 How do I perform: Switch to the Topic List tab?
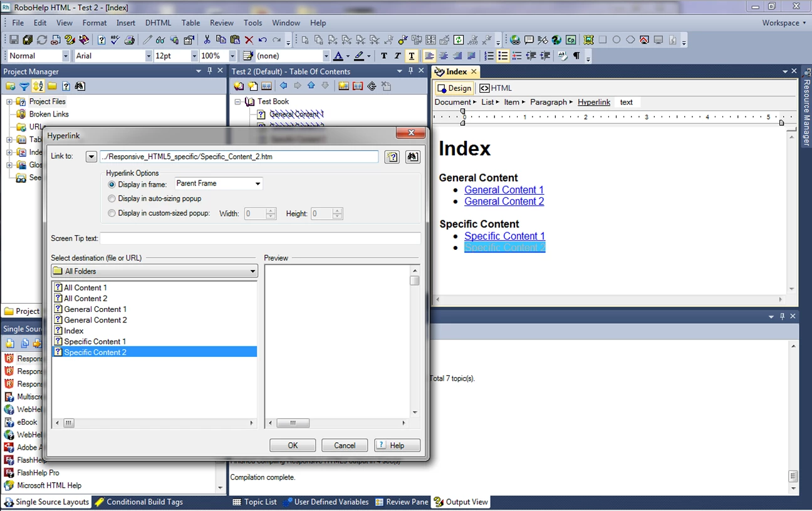[255, 502]
